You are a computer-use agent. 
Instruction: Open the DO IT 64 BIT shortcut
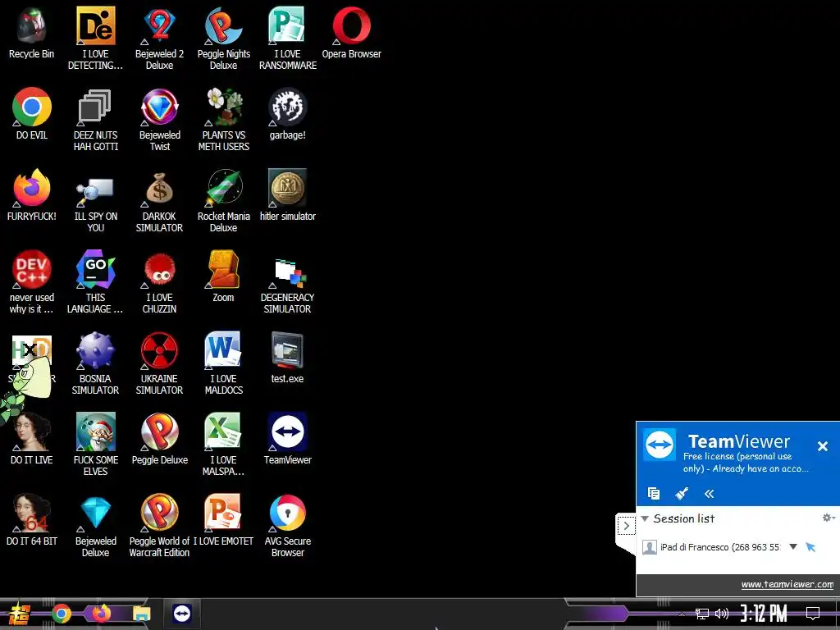click(32, 520)
